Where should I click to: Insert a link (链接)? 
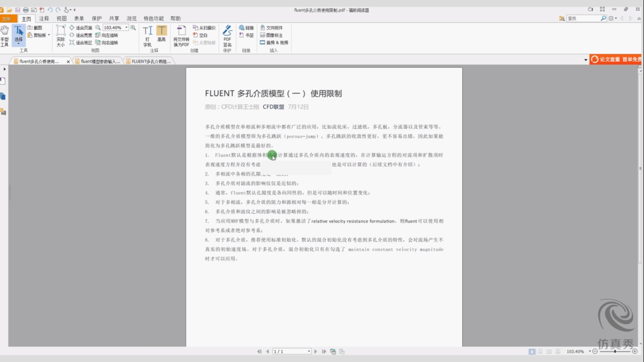pyautogui.click(x=246, y=28)
